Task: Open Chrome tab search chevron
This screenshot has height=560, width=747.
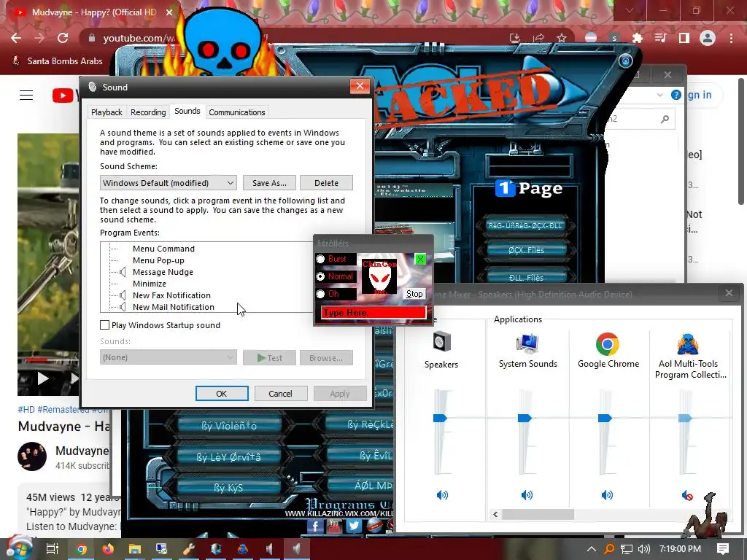Action: (629, 10)
